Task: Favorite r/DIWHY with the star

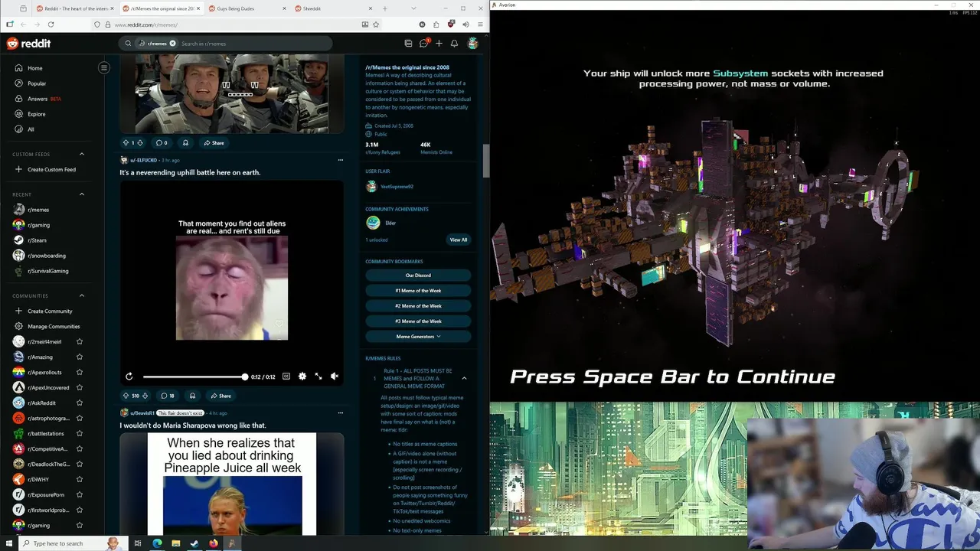Action: click(x=80, y=479)
